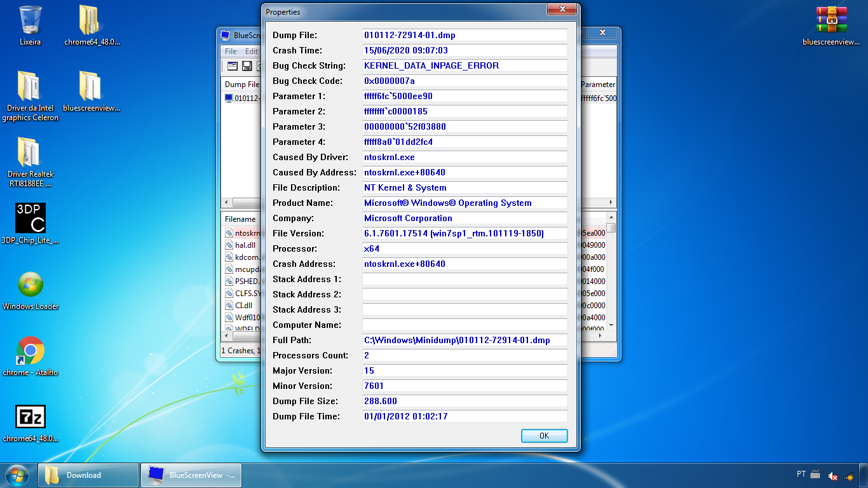868x488 pixels.
Task: Open the chrome - Atalho shortcut
Action: pos(31,356)
